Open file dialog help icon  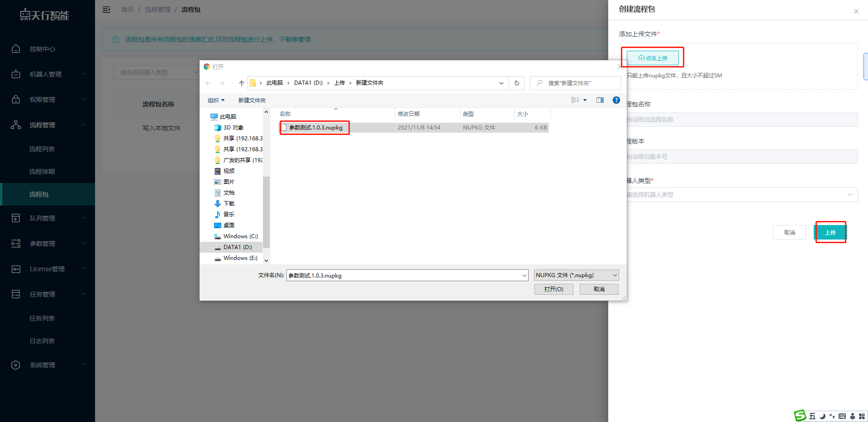tap(616, 100)
